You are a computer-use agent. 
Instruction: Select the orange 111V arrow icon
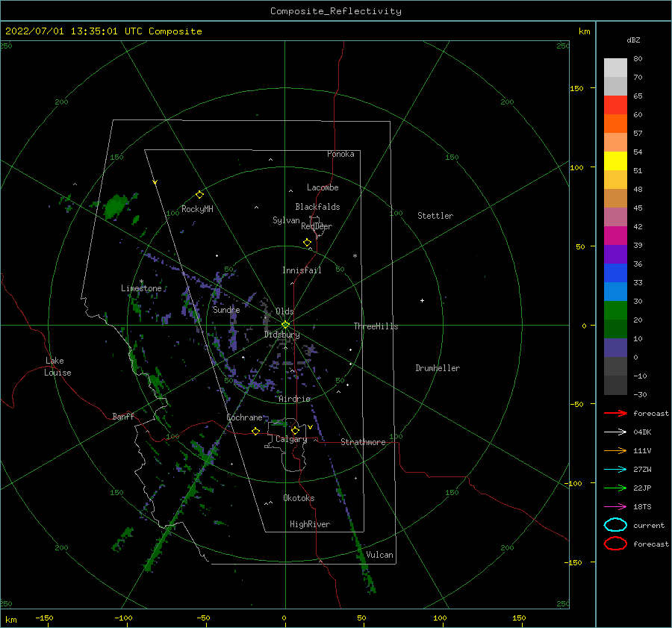click(x=615, y=450)
